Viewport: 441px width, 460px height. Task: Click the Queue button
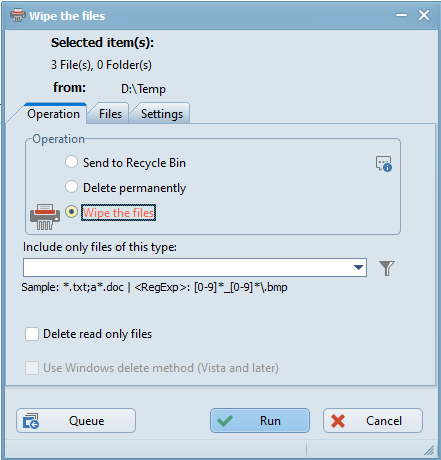[76, 421]
